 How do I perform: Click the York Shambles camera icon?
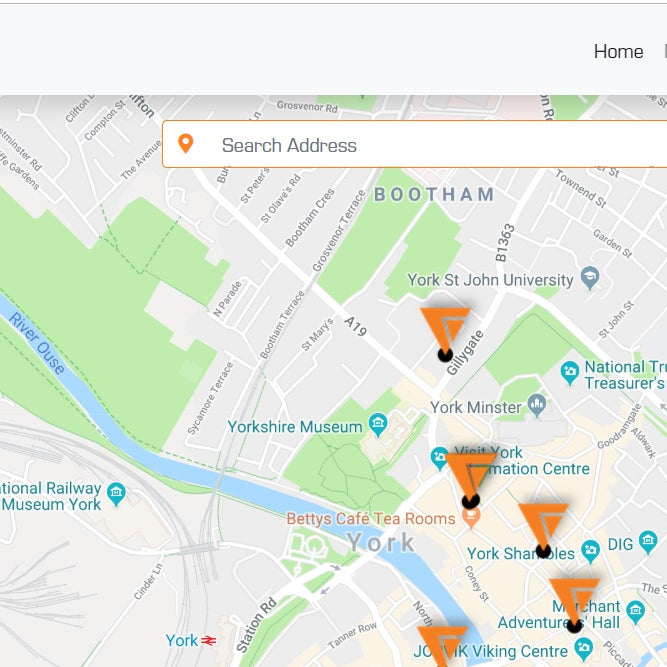(590, 551)
